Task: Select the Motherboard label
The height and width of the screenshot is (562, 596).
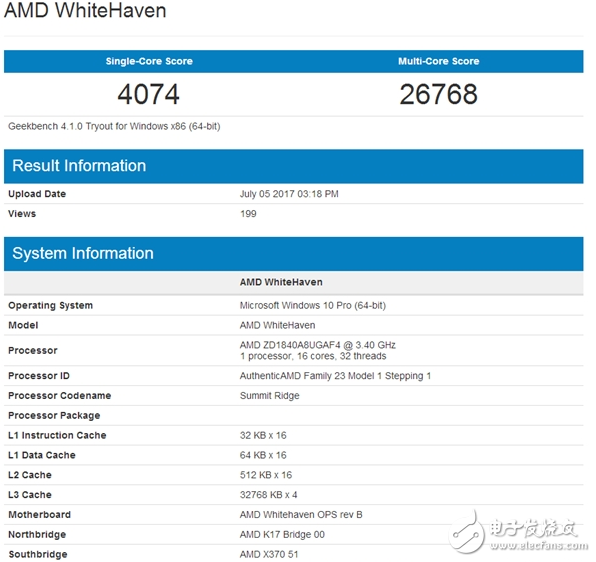Action: tap(40, 515)
